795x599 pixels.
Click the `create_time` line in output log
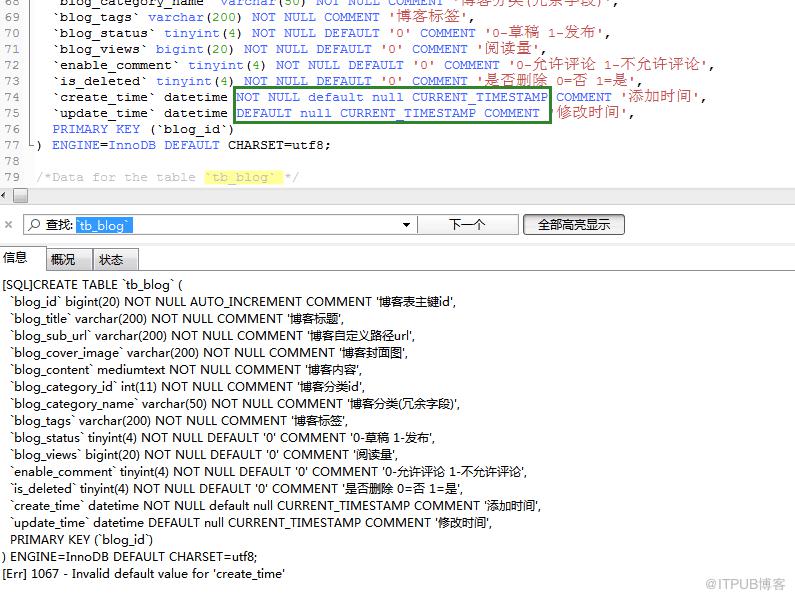pyautogui.click(x=276, y=506)
